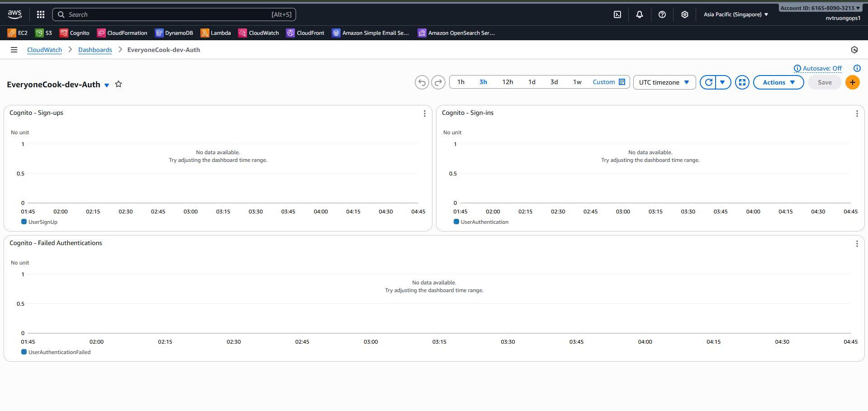868x411 pixels.
Task: Add a widget with the orange plus button
Action: point(853,82)
